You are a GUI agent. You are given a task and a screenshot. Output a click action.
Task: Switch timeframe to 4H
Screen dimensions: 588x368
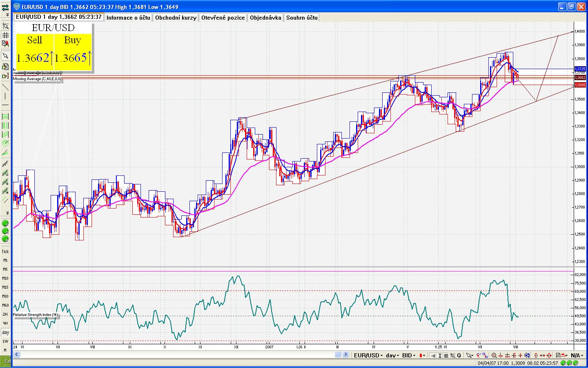click(x=5, y=323)
